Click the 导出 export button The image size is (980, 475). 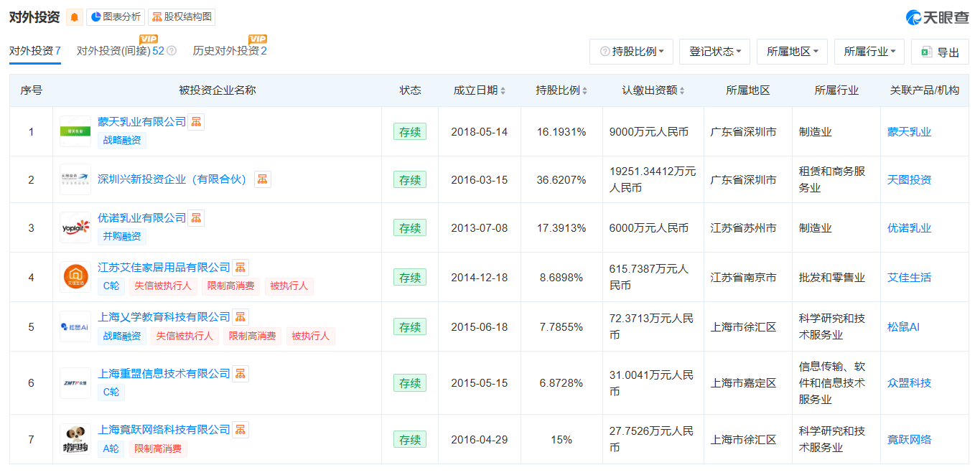click(x=940, y=52)
